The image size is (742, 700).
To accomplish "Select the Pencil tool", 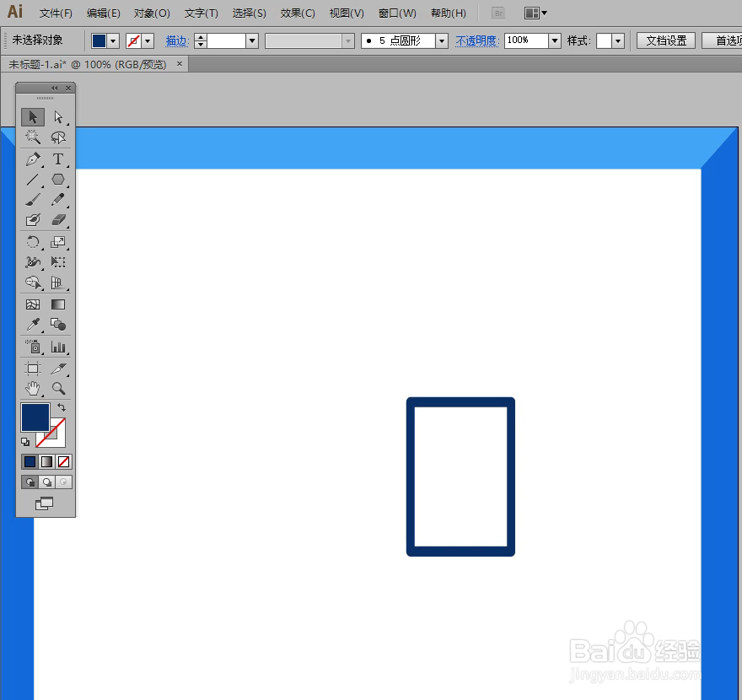I will pyautogui.click(x=58, y=200).
